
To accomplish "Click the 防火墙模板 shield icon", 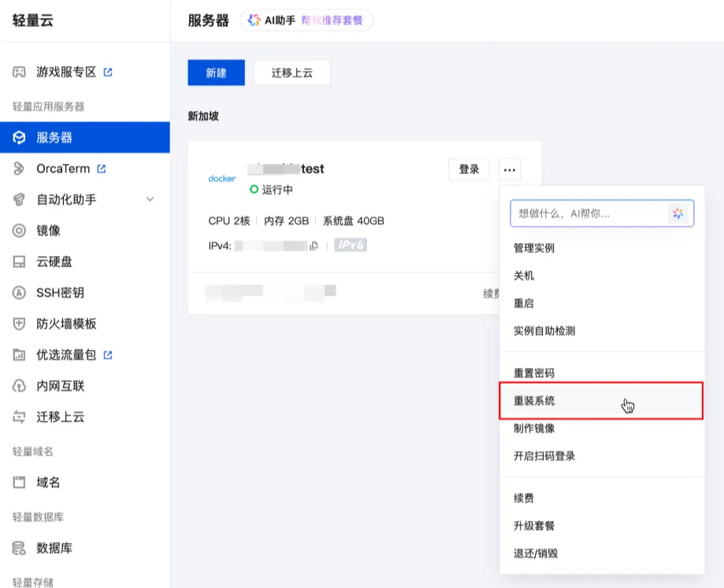I will (19, 324).
